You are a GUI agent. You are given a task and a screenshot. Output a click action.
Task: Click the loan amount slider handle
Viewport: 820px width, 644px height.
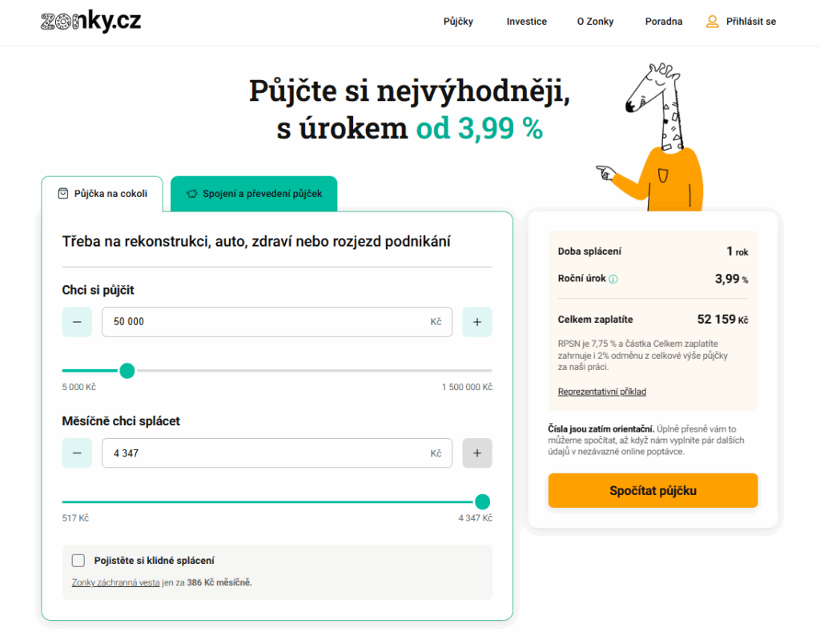[127, 371]
